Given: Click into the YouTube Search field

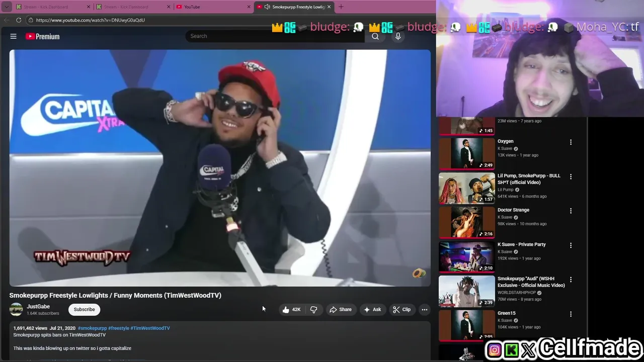Looking at the screenshot, I should (x=275, y=36).
